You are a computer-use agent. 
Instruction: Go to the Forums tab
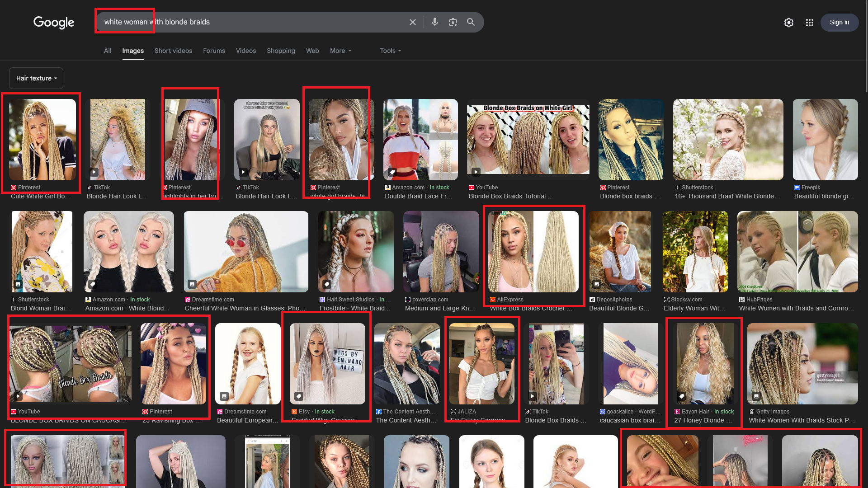[214, 51]
